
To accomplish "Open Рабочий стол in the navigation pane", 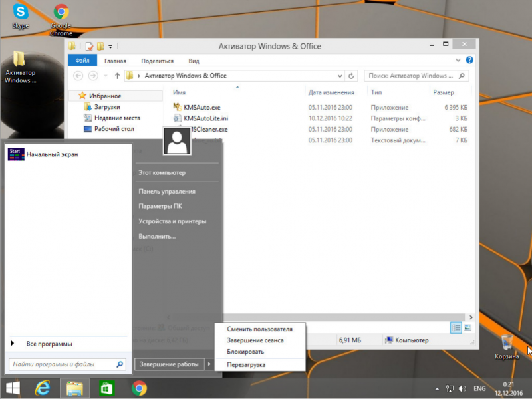I will click(114, 128).
